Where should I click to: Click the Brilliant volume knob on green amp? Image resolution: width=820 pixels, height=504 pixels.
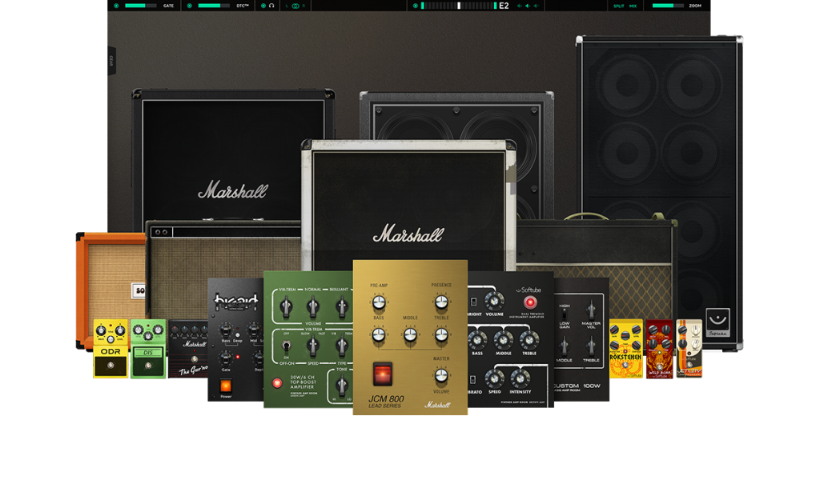point(341,307)
